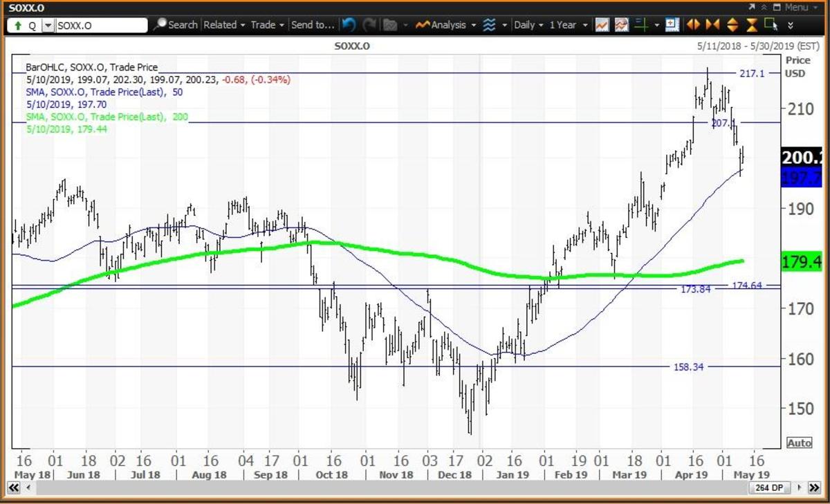Activate the green crosshair cursor tool
The image size is (830, 504).
[640, 25]
